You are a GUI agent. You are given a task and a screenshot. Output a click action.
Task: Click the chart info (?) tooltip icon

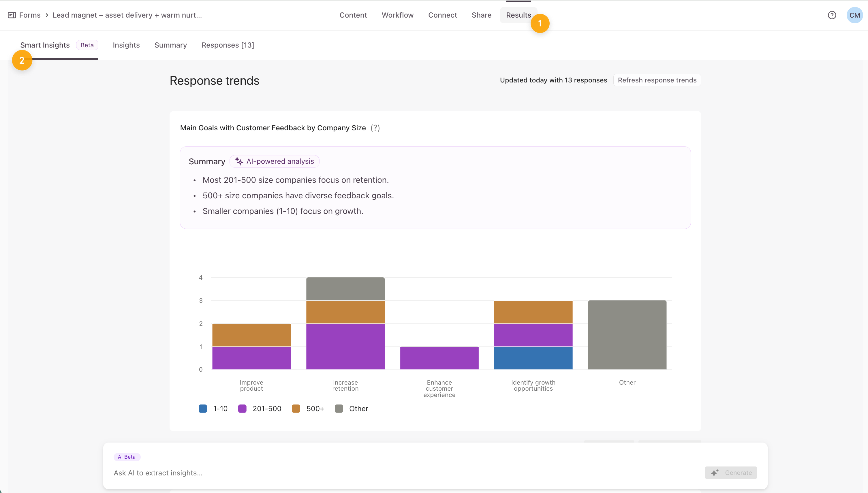(x=375, y=128)
